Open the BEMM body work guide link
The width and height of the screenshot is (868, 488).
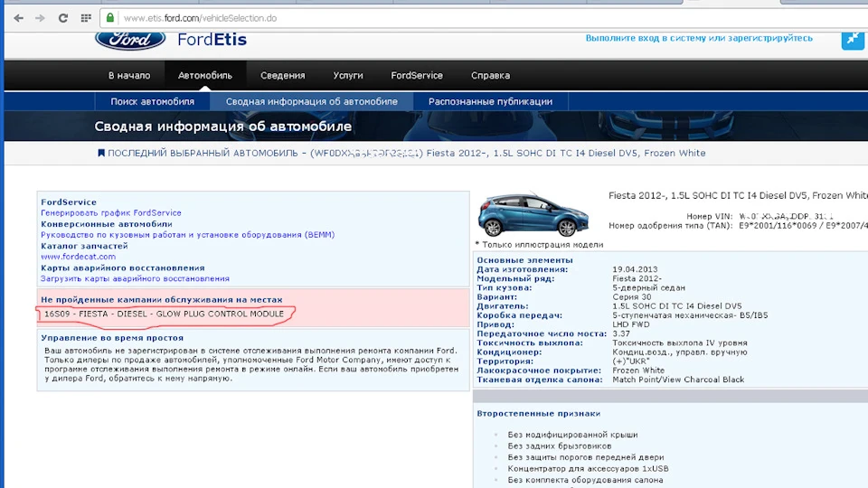click(x=188, y=235)
